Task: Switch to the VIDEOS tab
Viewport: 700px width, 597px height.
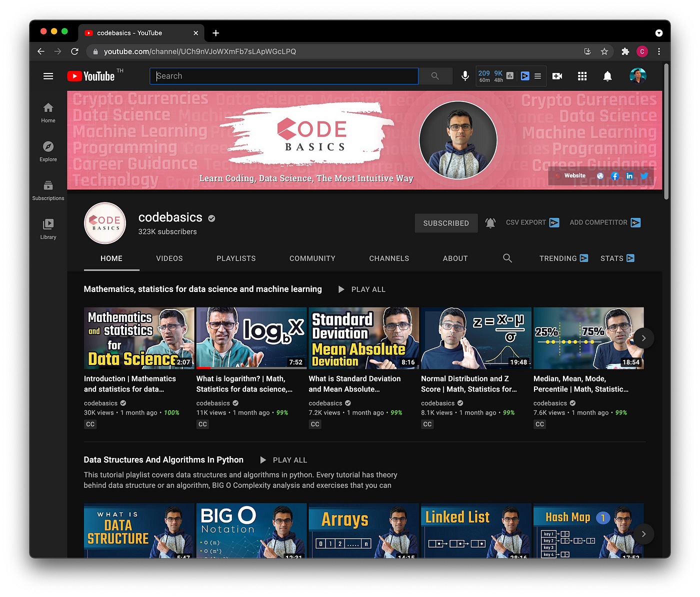Action: click(x=169, y=258)
